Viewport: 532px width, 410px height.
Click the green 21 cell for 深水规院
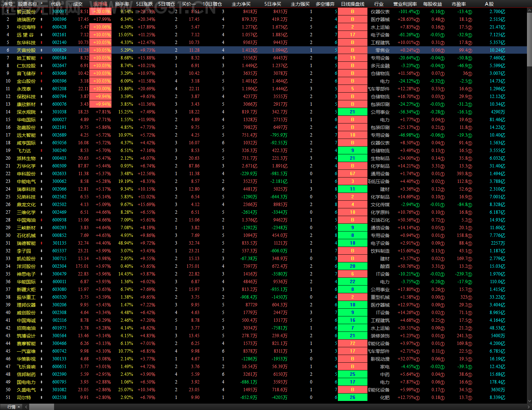pyautogui.click(x=353, y=112)
